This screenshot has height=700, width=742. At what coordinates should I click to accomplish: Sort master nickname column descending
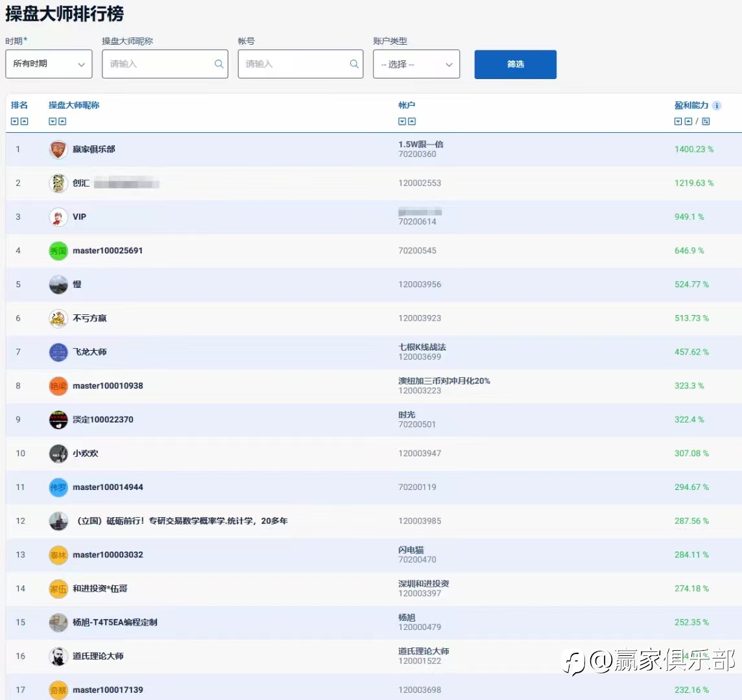pyautogui.click(x=53, y=122)
